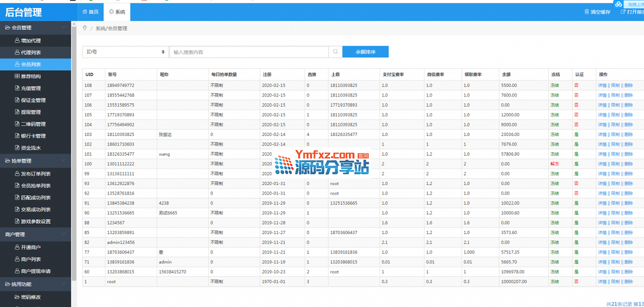Click the 输入搜索内容 search field
This screenshot has height=307, width=644.
(x=249, y=52)
